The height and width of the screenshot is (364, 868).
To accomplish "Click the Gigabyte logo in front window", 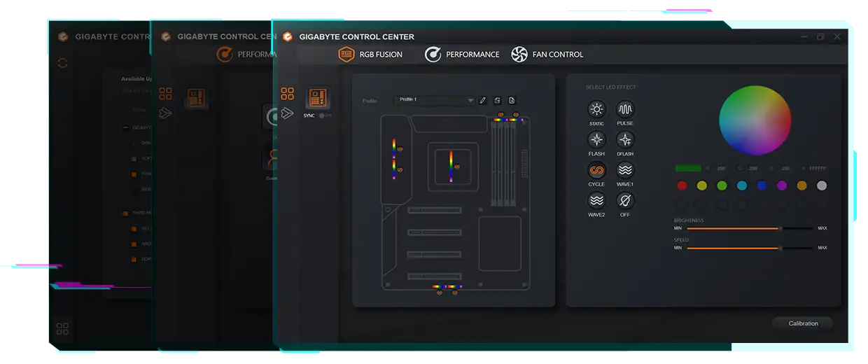I will point(287,36).
